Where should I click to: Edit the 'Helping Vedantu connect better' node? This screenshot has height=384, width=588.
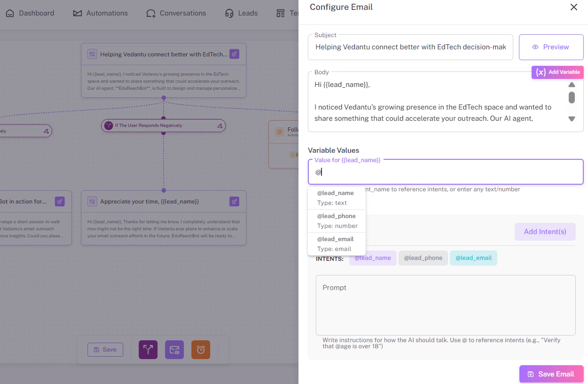234,54
